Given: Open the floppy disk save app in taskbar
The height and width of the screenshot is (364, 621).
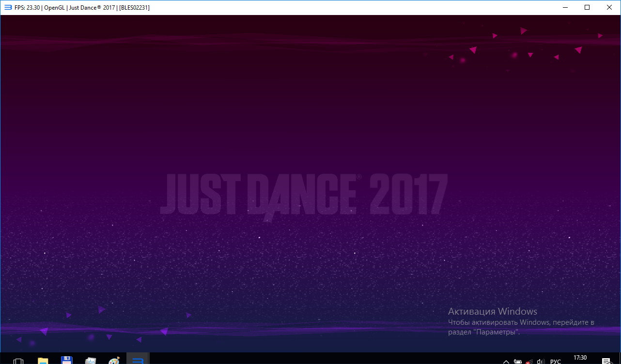Looking at the screenshot, I should click(67, 361).
